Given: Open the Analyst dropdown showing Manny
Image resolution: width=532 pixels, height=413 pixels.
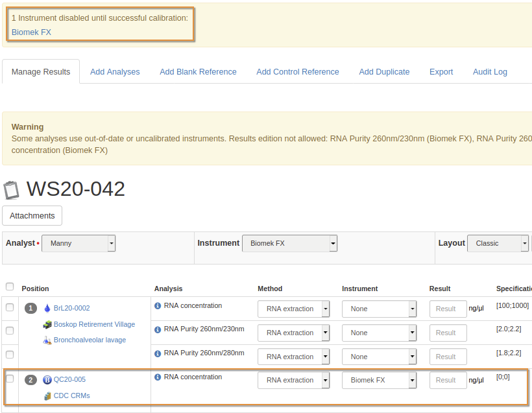Looking at the screenshot, I should (79, 243).
